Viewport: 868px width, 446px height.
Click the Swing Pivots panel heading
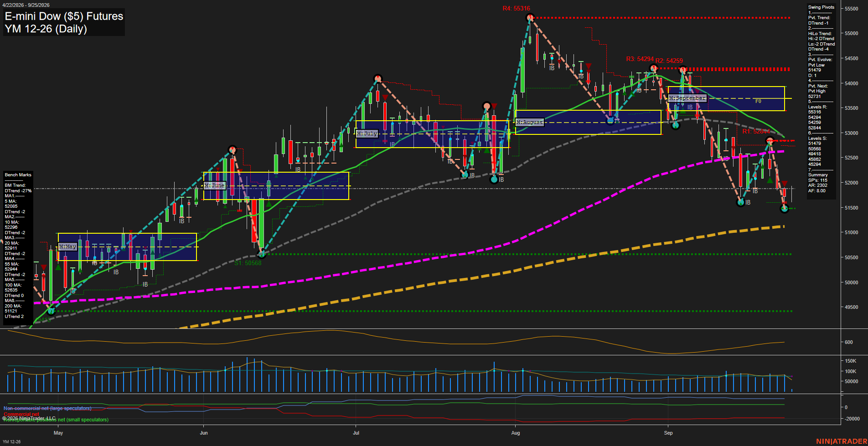[821, 7]
